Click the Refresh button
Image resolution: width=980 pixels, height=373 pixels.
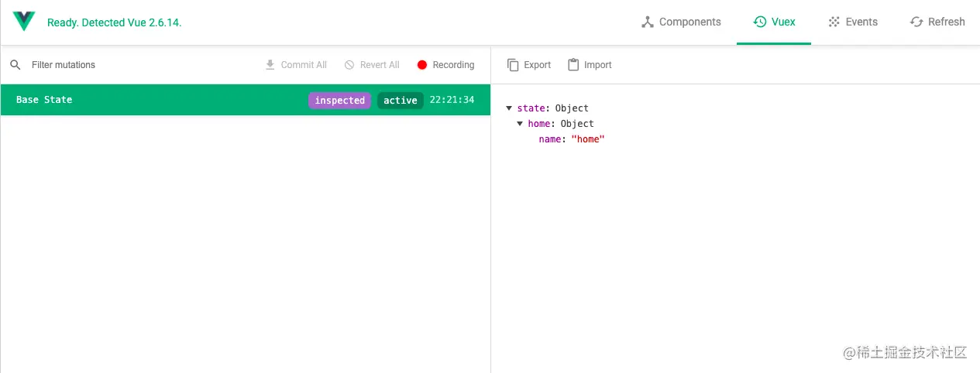(937, 22)
